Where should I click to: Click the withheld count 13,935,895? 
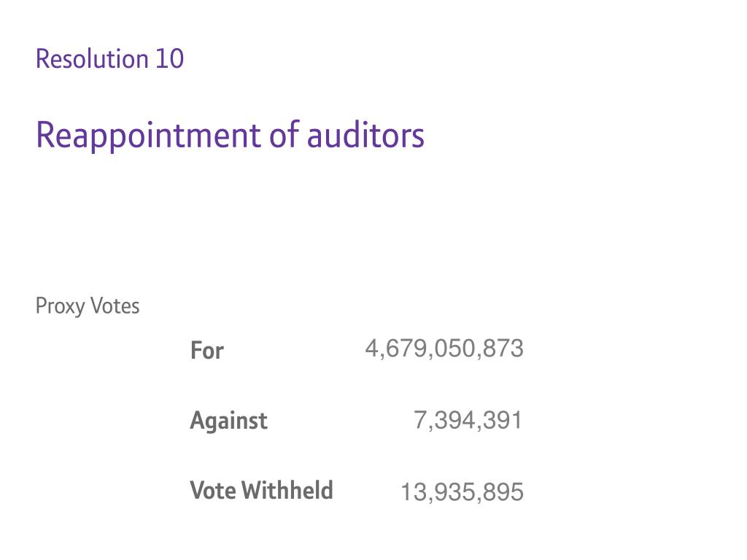[462, 492]
